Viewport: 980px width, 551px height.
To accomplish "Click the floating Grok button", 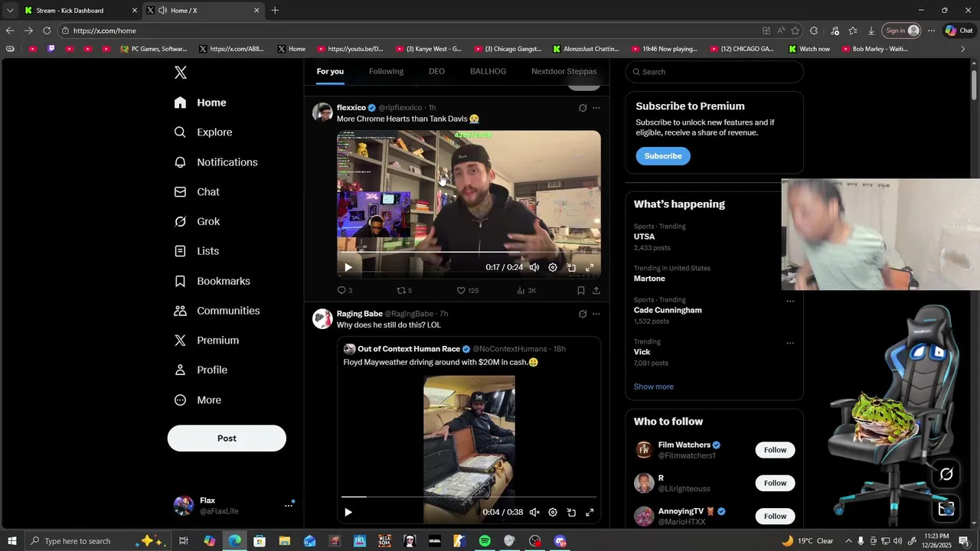I will [946, 474].
